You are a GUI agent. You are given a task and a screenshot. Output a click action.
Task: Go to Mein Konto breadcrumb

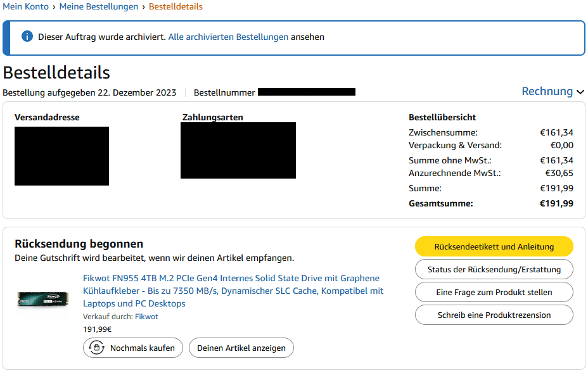25,6
